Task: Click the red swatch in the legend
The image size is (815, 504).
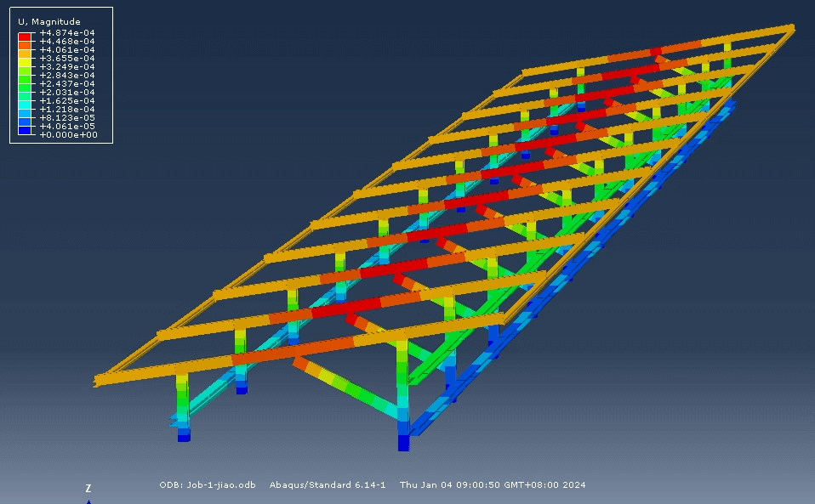Action: click(26, 37)
